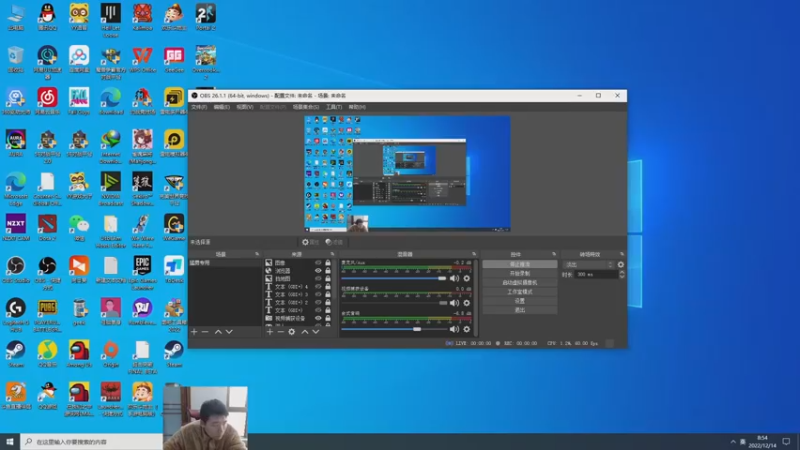The image size is (800, 450).
Task: Open OBS Studio desktop shortcut
Action: (16, 270)
